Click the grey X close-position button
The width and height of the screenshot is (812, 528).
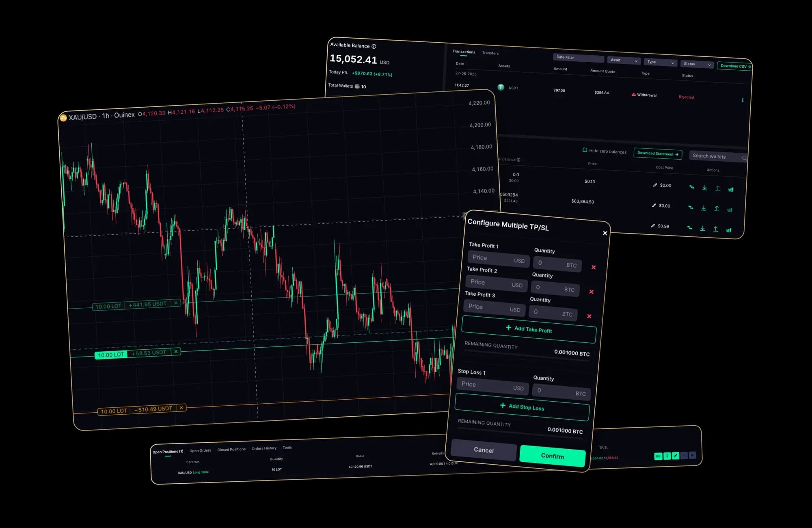pos(693,455)
